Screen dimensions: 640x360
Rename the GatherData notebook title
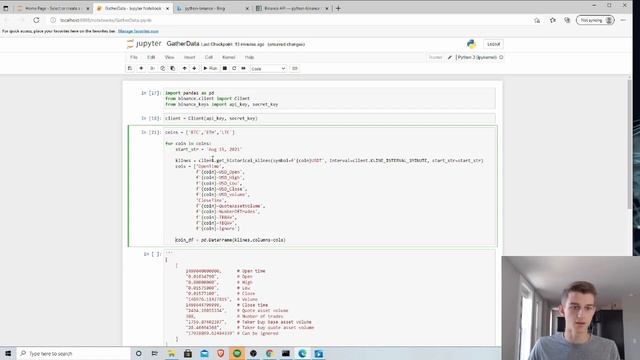pyautogui.click(x=183, y=44)
